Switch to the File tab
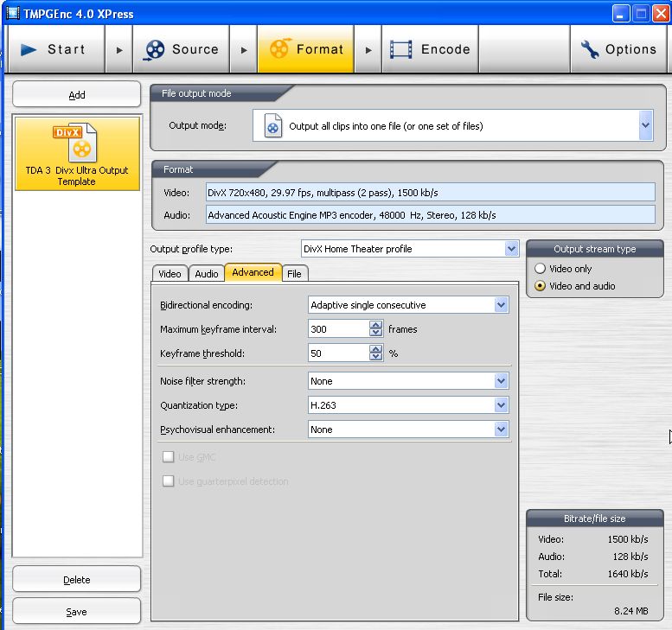 (x=294, y=274)
